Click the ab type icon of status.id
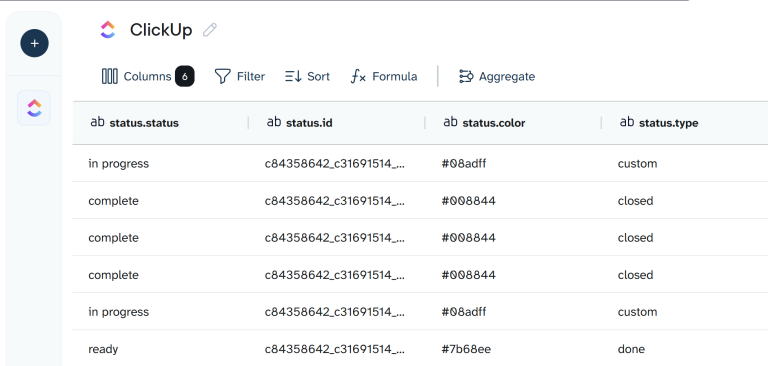This screenshot has height=366, width=768. point(274,122)
